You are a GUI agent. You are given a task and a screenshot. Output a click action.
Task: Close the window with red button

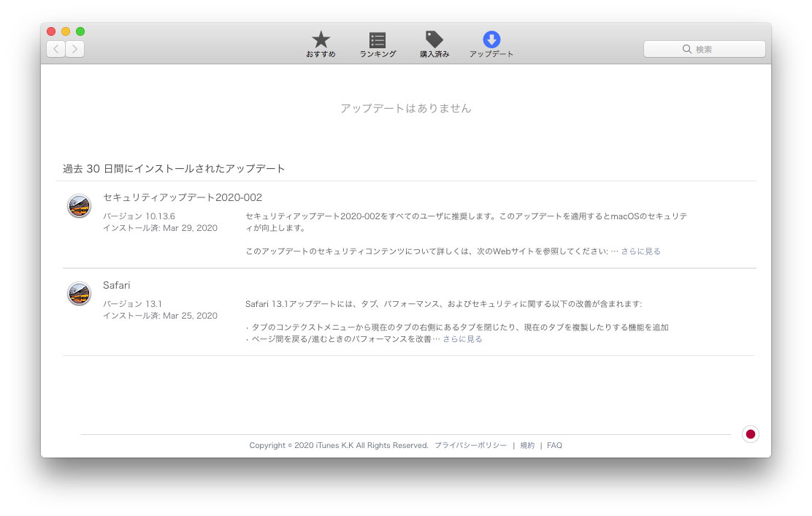tap(51, 31)
